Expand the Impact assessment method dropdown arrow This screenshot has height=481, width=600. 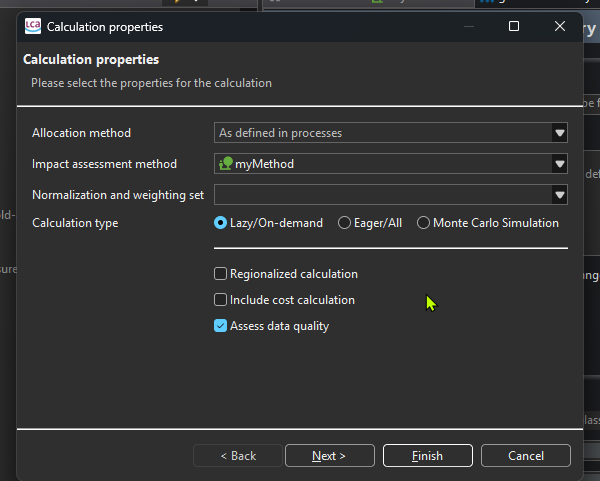(x=559, y=164)
